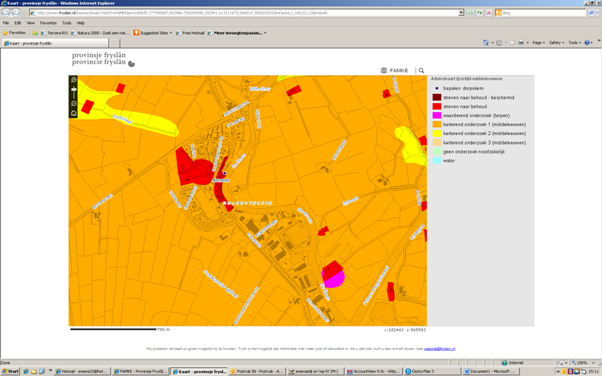The height and width of the screenshot is (376, 602).
Task: Open the map search magnifier next to FAMKE
Action: [421, 70]
